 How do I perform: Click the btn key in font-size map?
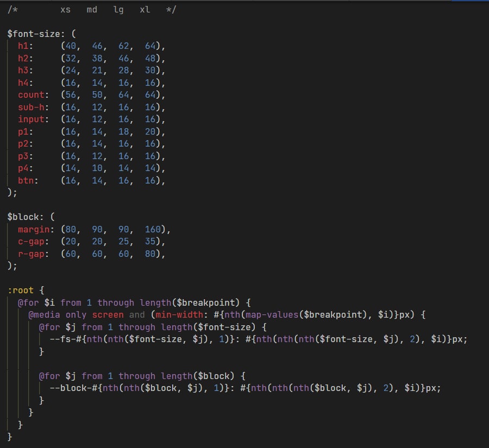point(26,180)
